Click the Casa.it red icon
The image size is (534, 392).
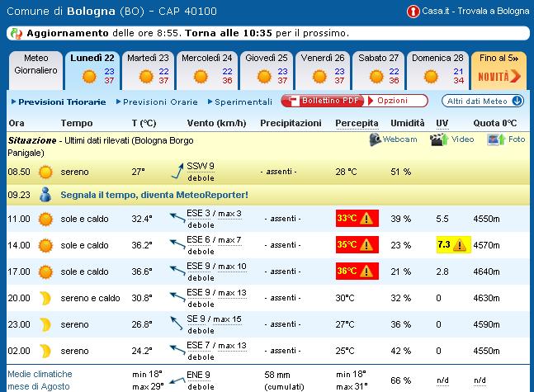click(x=413, y=12)
